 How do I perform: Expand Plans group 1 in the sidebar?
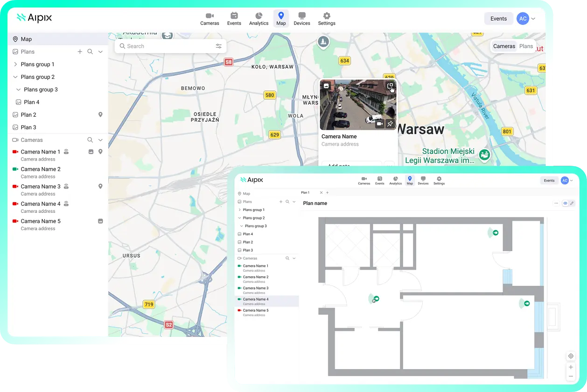coord(15,64)
